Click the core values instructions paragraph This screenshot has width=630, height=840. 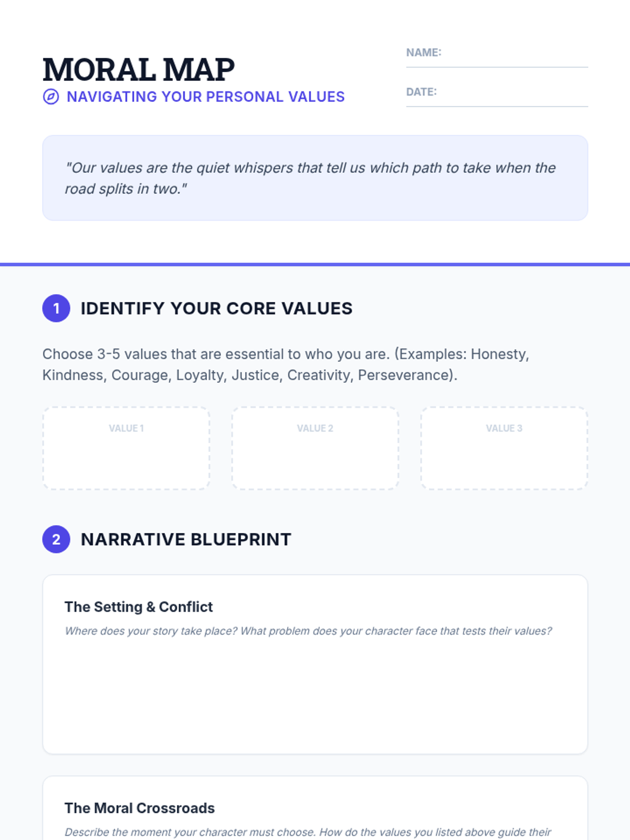(x=286, y=364)
